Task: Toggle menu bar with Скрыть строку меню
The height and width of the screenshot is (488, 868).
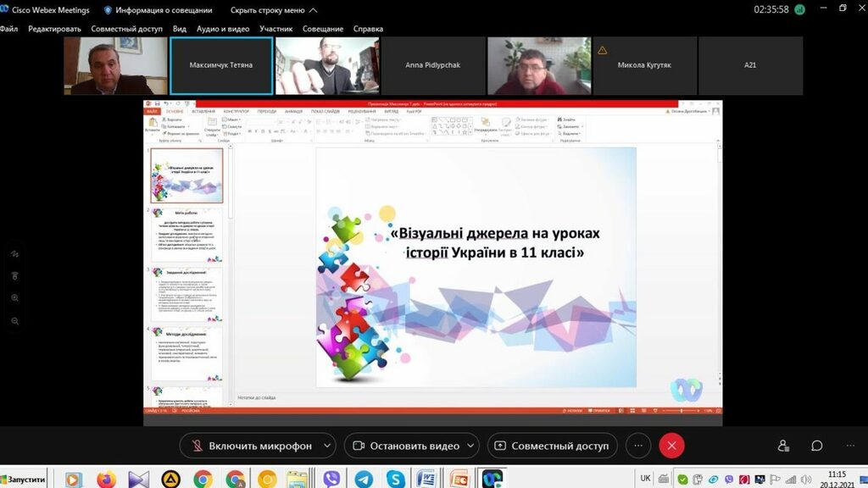Action: [274, 10]
